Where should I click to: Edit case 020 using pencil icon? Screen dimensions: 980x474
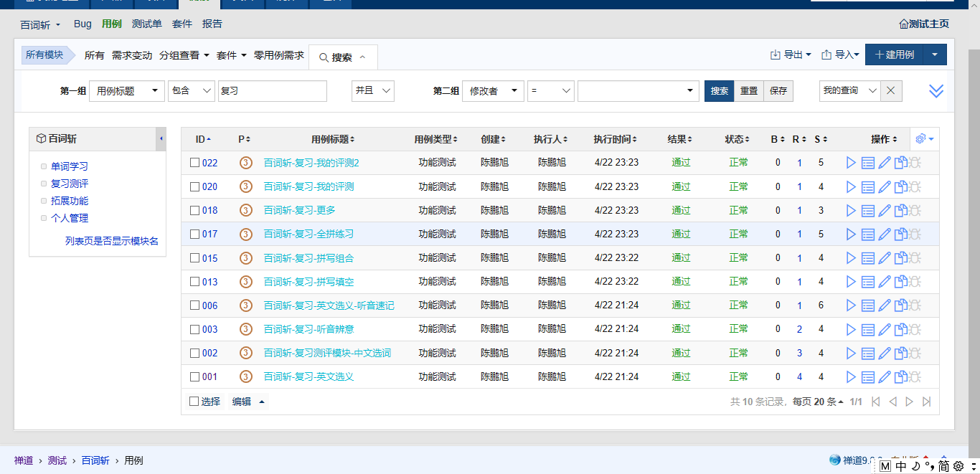(885, 186)
